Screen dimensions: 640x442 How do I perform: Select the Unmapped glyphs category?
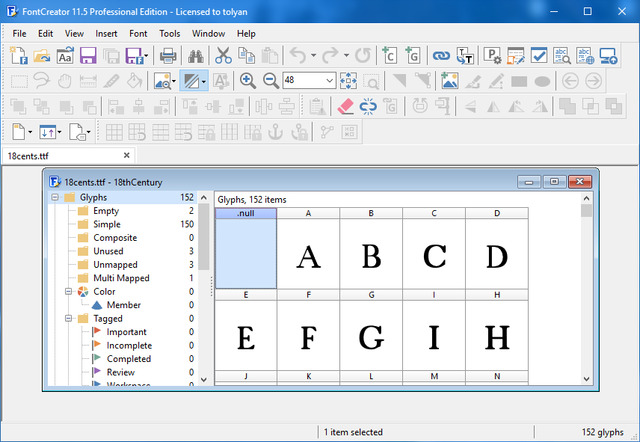(x=116, y=265)
